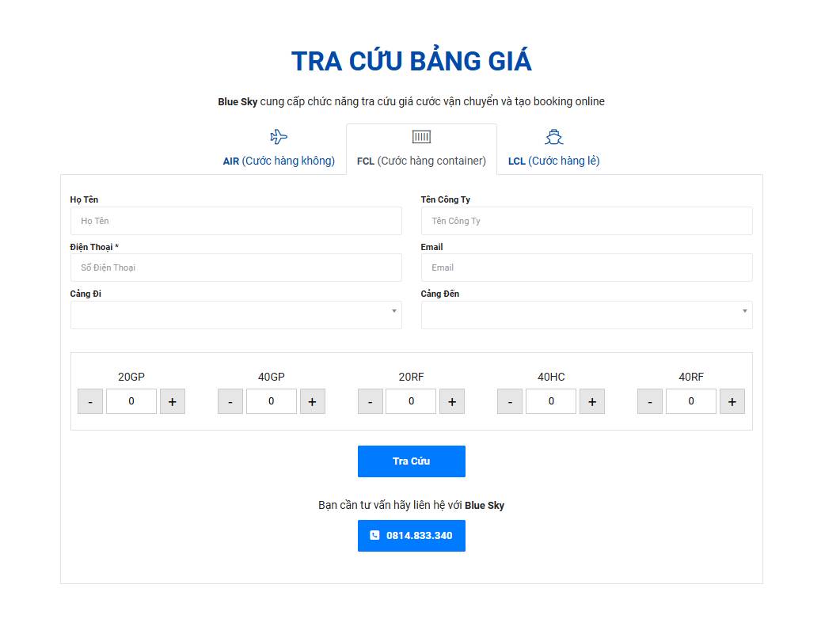This screenshot has height=630, width=840.
Task: Click inside the Số Điện Thoại field
Action: [236, 268]
